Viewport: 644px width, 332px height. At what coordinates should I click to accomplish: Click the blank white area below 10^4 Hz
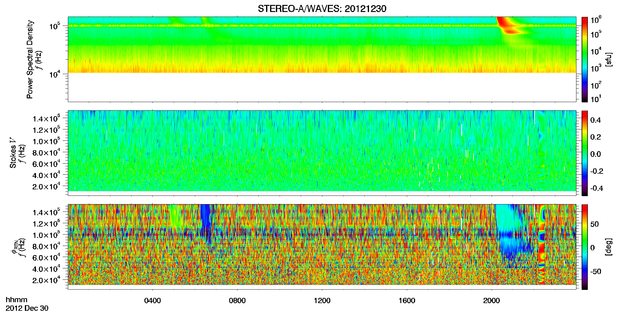(x=322, y=87)
